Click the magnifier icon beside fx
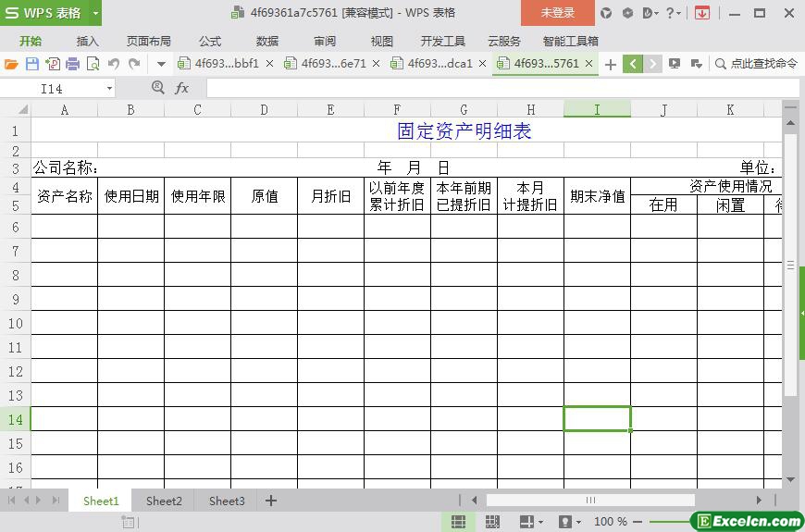This screenshot has height=532, width=805. [x=158, y=88]
